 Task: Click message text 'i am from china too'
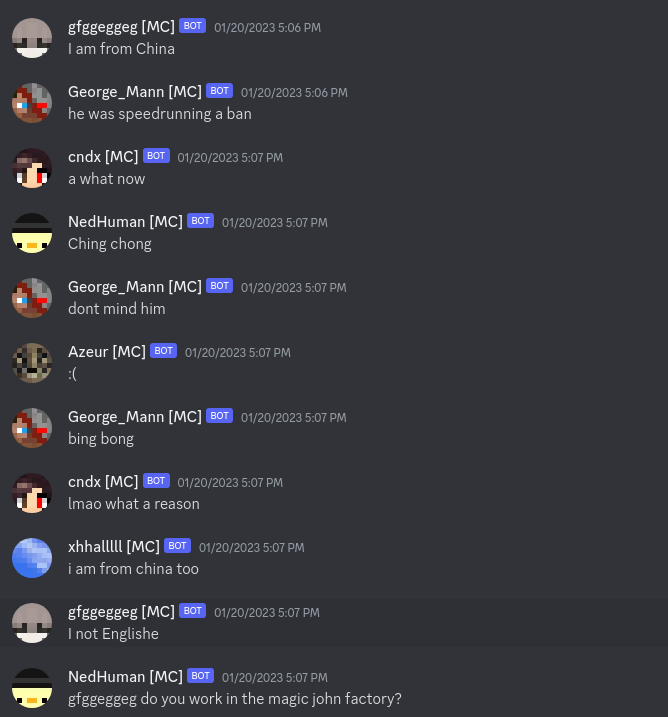134,569
